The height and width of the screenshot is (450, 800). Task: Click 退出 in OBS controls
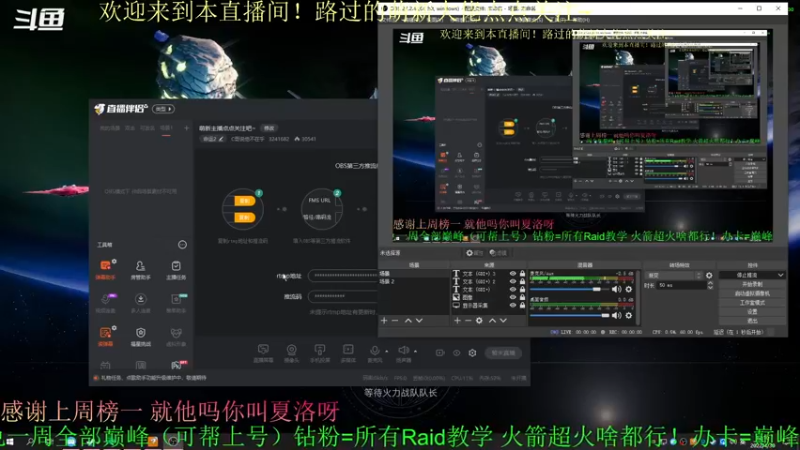click(752, 321)
